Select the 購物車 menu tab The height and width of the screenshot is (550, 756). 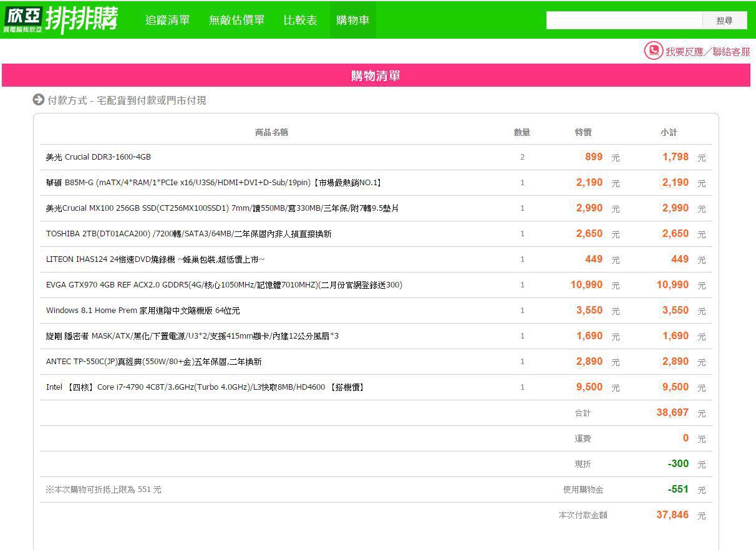352,20
